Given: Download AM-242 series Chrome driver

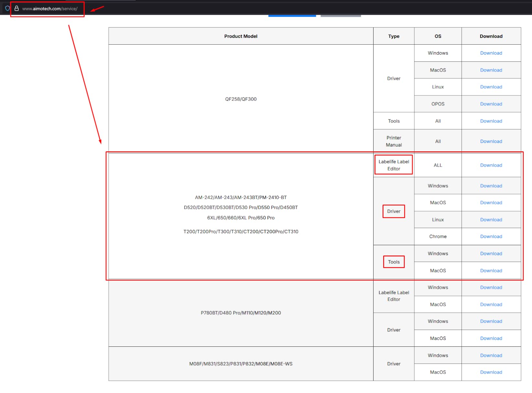Looking at the screenshot, I should (x=491, y=236).
